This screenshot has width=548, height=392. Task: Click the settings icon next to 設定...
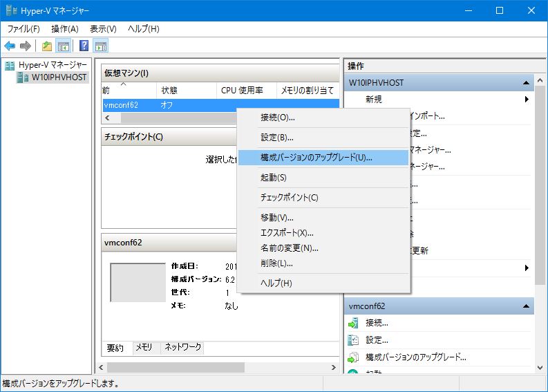[353, 340]
